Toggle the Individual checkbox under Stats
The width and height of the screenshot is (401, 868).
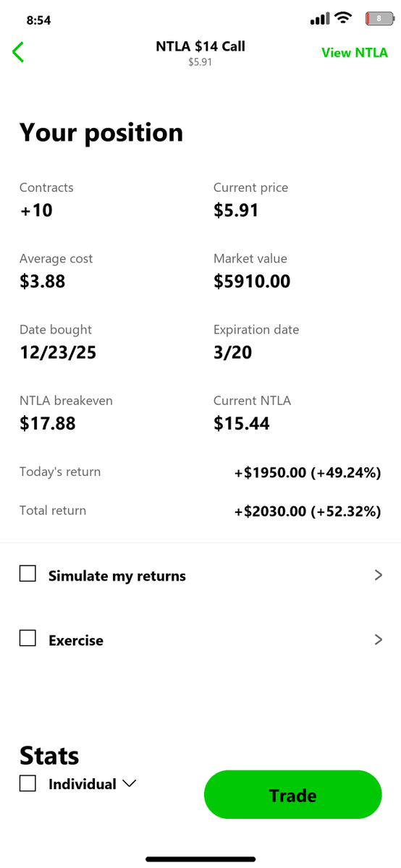pyautogui.click(x=28, y=783)
